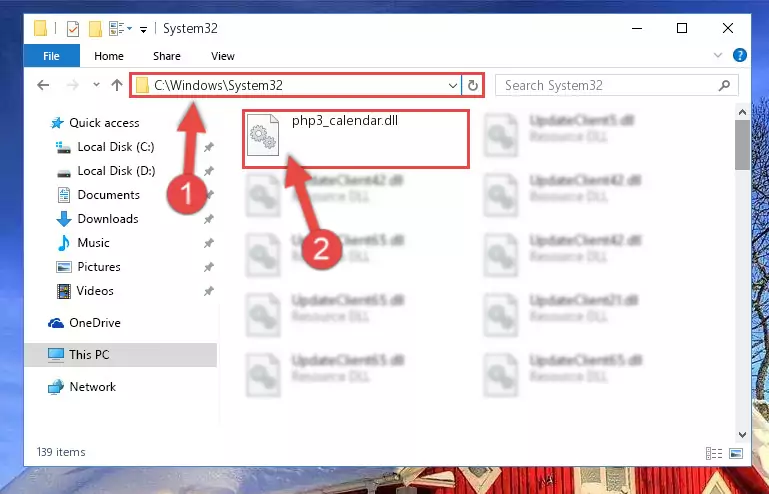The width and height of the screenshot is (769, 494).
Task: Switch to Large icons view in status bar
Action: pyautogui.click(x=736, y=453)
